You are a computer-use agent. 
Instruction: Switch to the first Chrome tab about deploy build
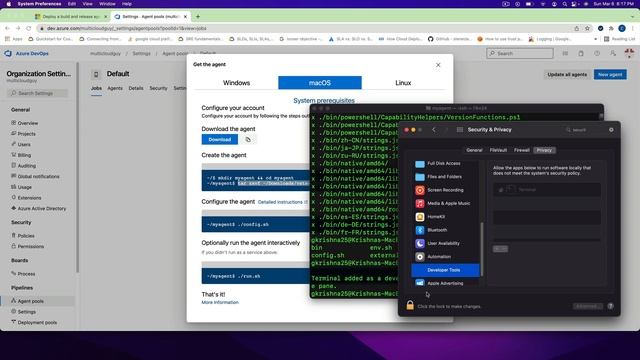click(70, 16)
